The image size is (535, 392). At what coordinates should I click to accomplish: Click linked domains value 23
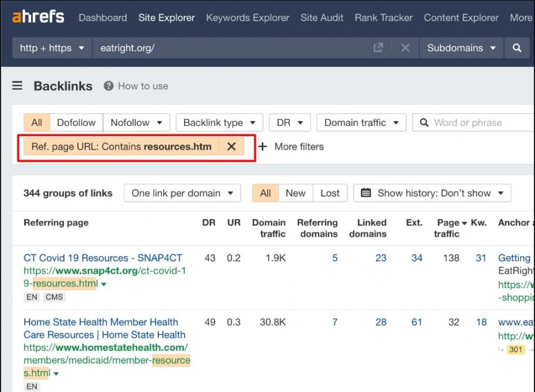[381, 258]
